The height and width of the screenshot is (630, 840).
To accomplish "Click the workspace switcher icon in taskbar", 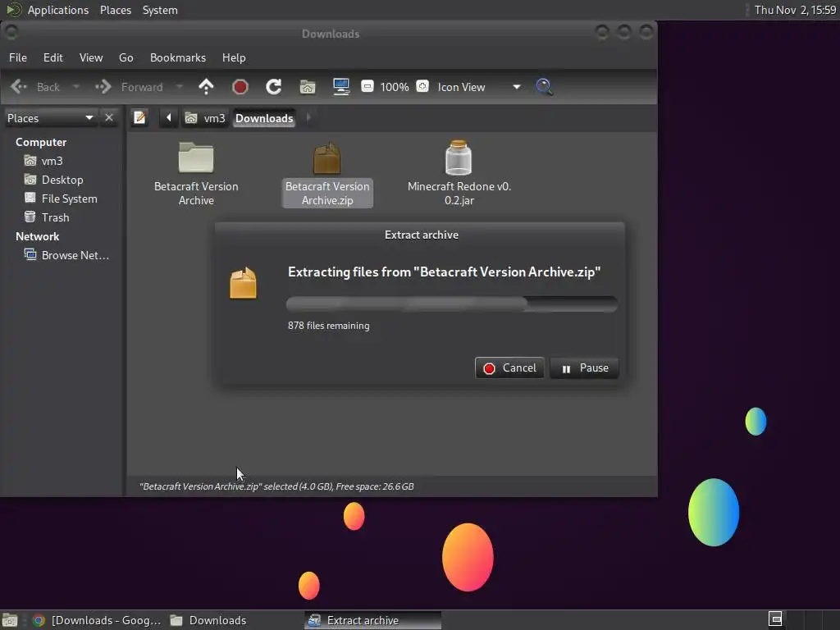I will pos(775,619).
